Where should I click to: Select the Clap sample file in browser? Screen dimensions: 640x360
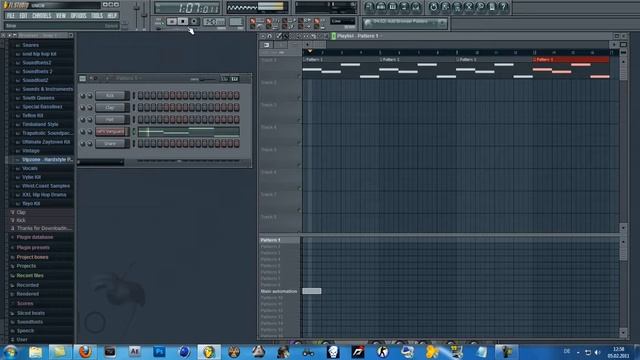coord(21,212)
